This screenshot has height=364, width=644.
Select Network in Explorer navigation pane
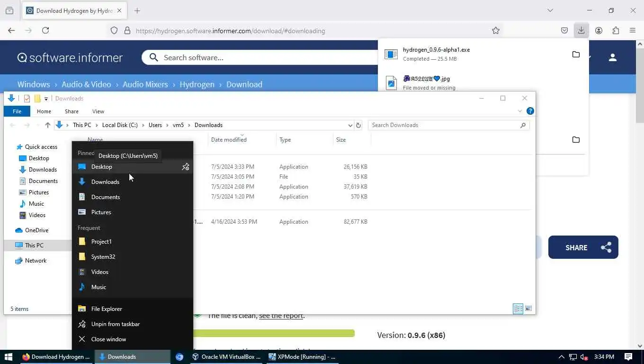pos(36,261)
